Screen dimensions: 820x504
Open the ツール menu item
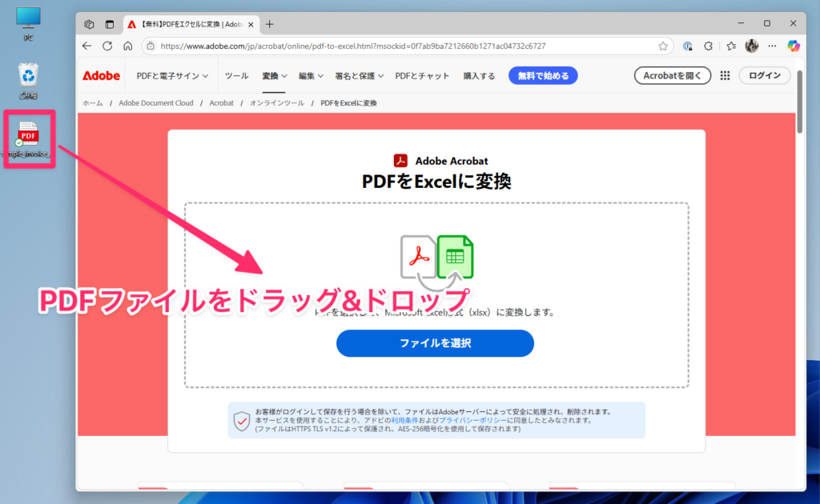[236, 76]
